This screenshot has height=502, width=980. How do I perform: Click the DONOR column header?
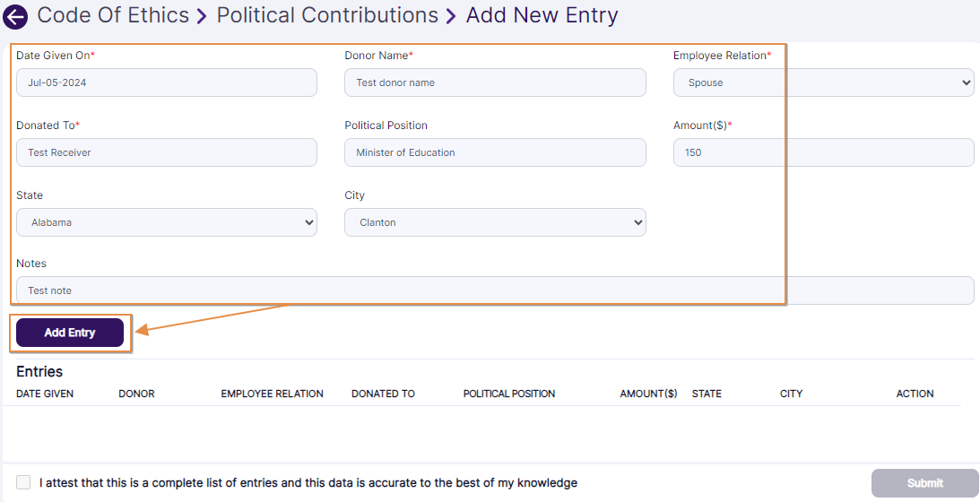coord(136,394)
